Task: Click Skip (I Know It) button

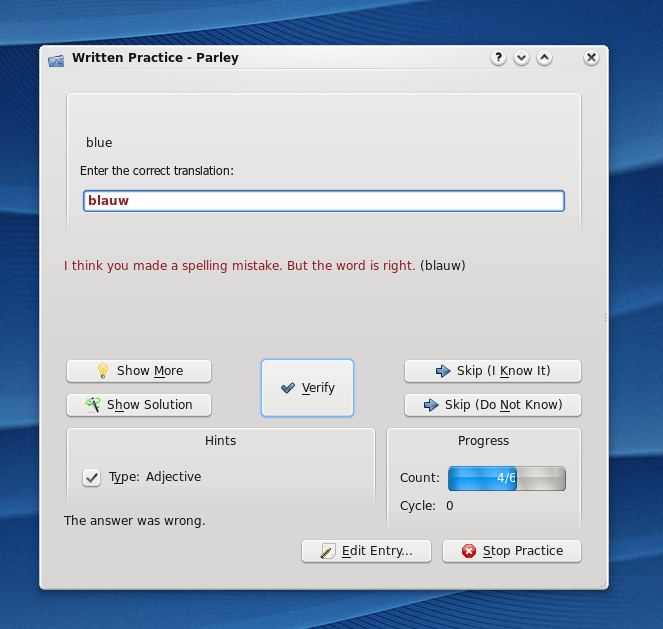Action: coord(493,371)
